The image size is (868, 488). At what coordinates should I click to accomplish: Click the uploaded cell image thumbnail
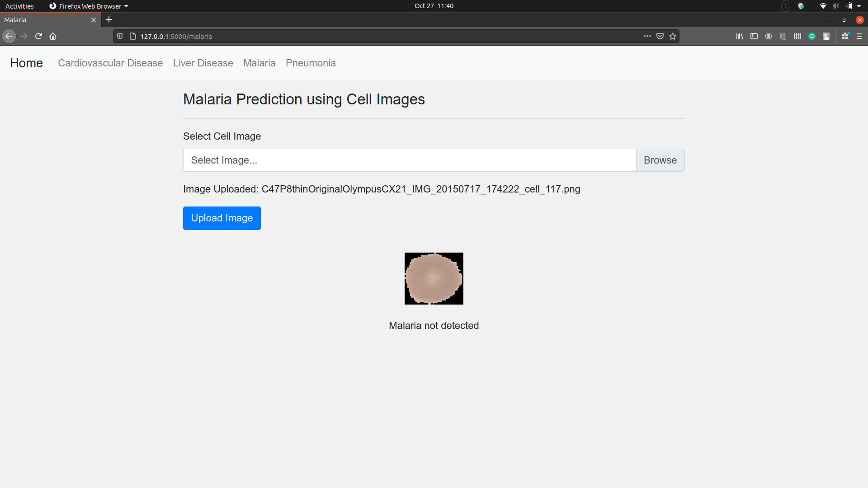point(434,278)
